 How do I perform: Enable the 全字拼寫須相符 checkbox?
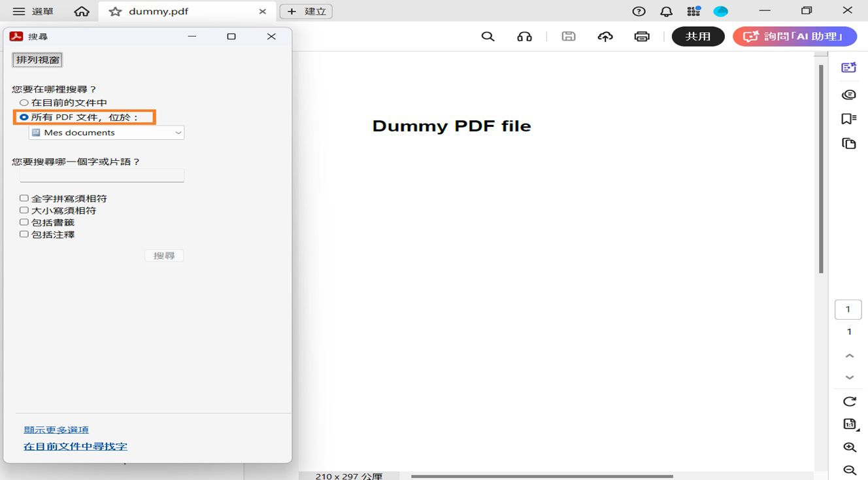[24, 198]
